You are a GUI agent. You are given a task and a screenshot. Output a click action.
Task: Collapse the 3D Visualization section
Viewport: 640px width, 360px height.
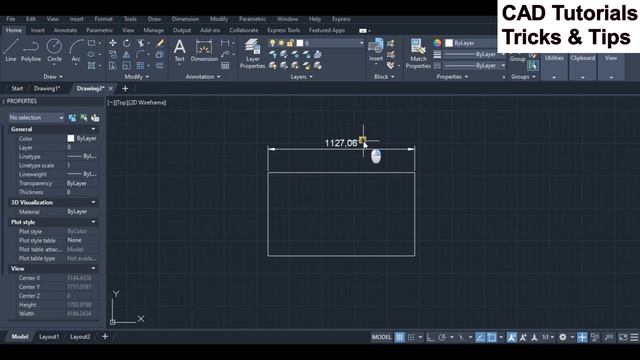coord(93,202)
